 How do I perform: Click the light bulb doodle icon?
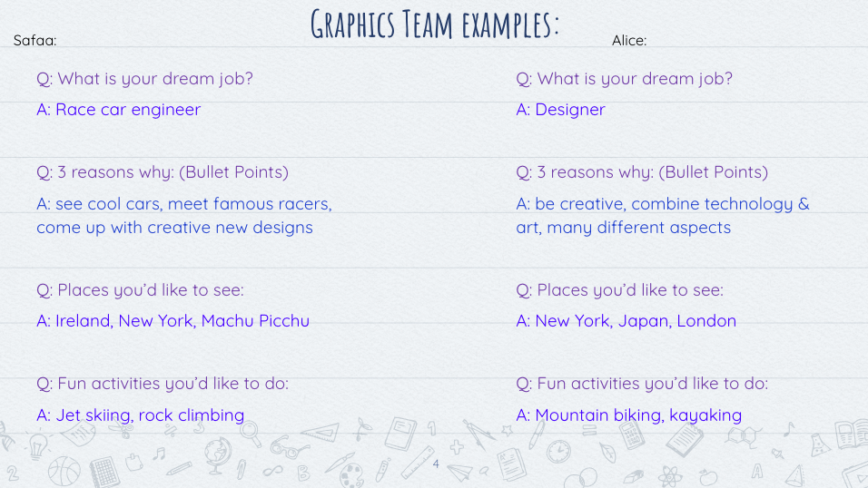[x=38, y=444]
